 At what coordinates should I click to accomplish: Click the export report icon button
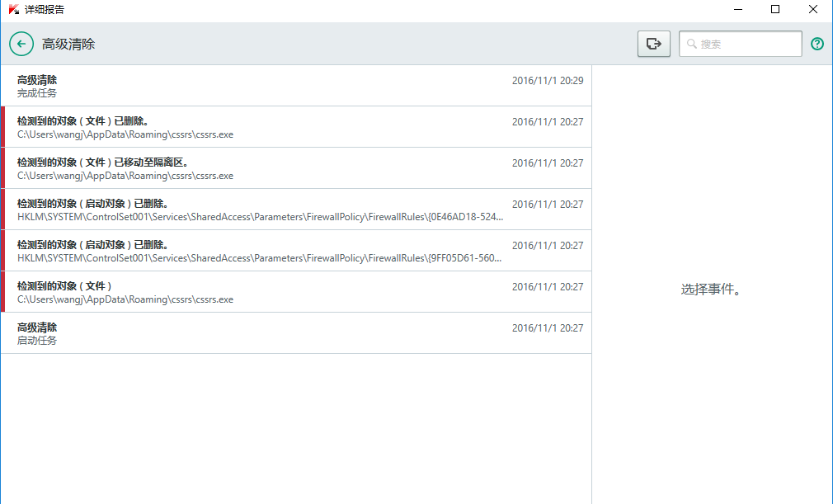(654, 44)
